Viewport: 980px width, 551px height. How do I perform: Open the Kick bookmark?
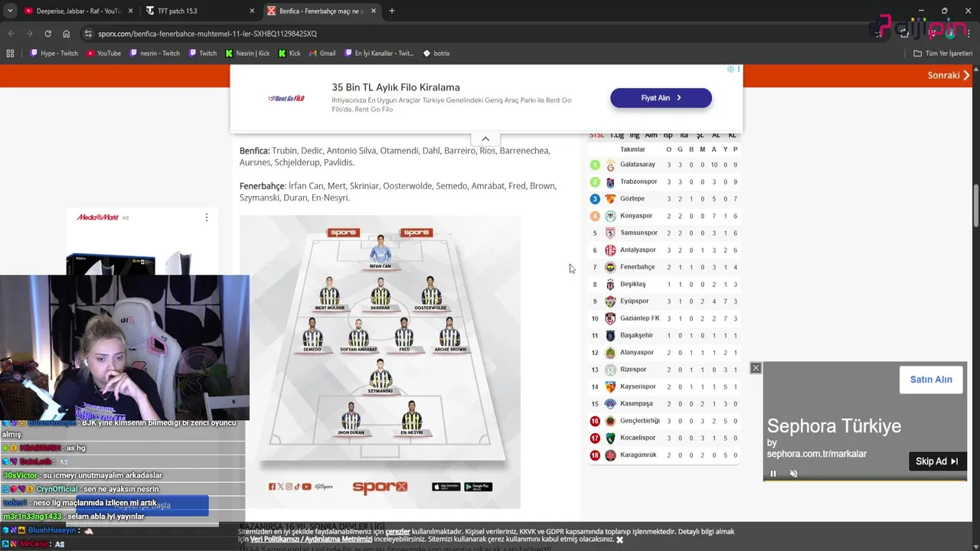coord(289,54)
